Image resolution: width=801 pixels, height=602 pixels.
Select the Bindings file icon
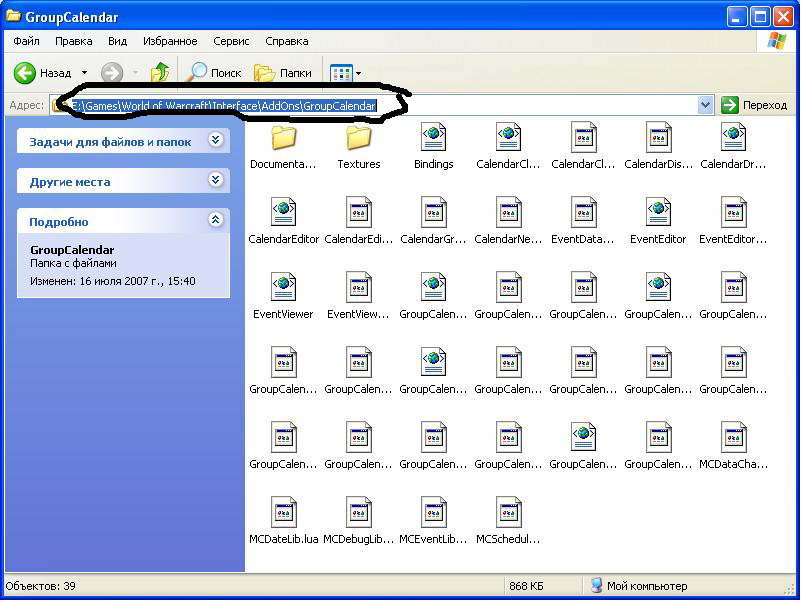tap(434, 137)
